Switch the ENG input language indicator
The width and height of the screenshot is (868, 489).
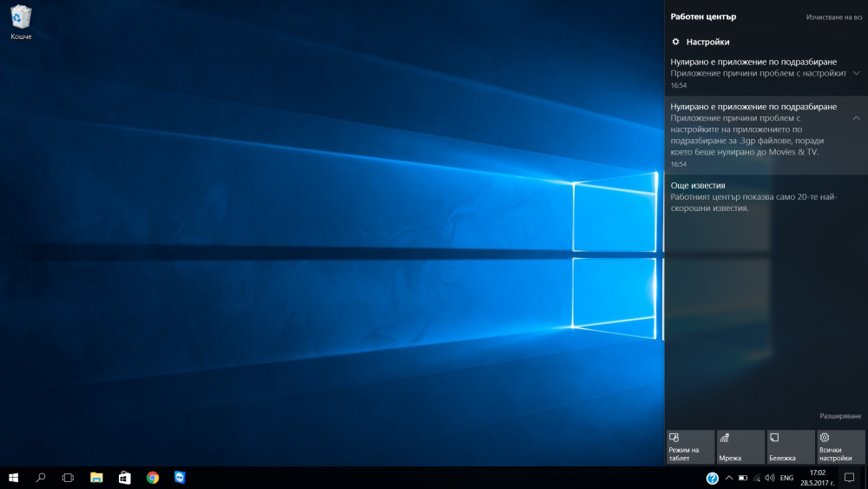click(786, 478)
